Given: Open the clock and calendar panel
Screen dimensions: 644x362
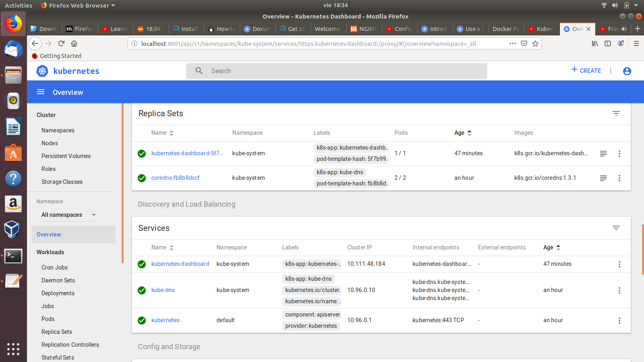Looking at the screenshot, I should 335,5.
